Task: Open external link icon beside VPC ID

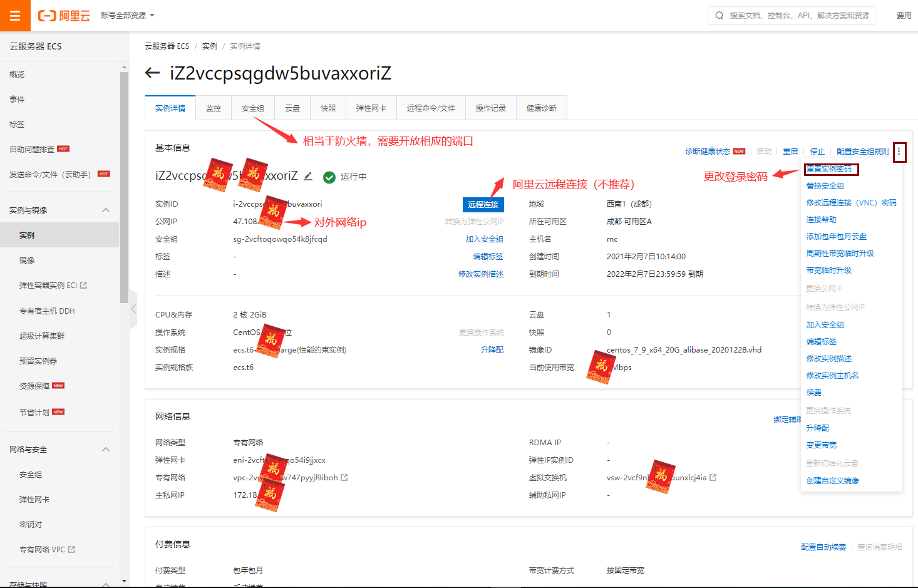Action: tap(344, 478)
